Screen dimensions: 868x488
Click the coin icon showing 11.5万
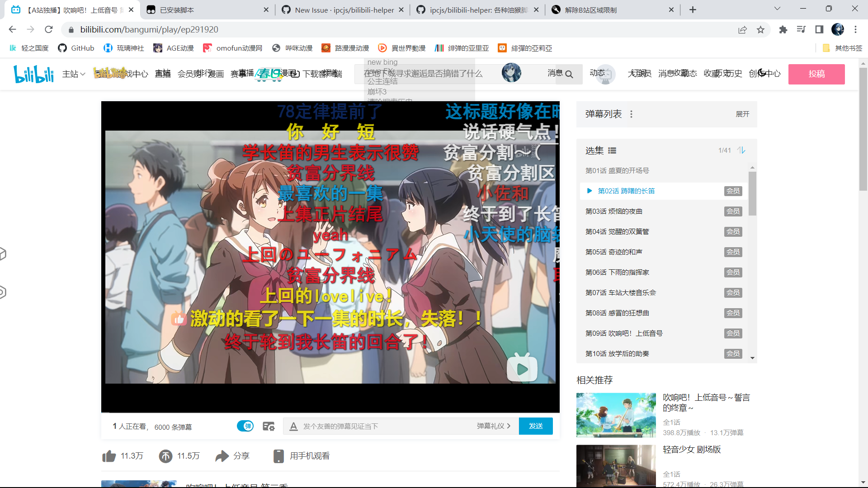tap(165, 456)
